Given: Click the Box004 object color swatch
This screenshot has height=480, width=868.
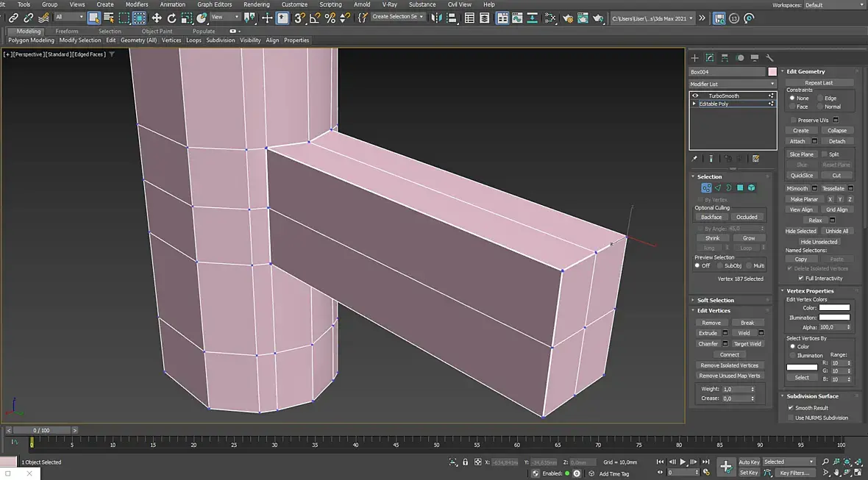Looking at the screenshot, I should (772, 72).
